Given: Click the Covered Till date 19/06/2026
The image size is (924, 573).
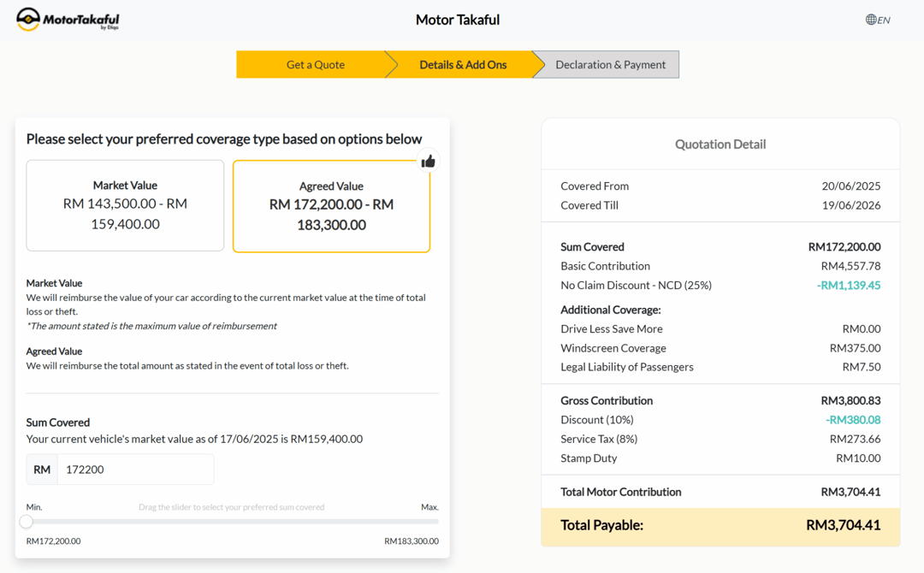Looking at the screenshot, I should [x=851, y=205].
